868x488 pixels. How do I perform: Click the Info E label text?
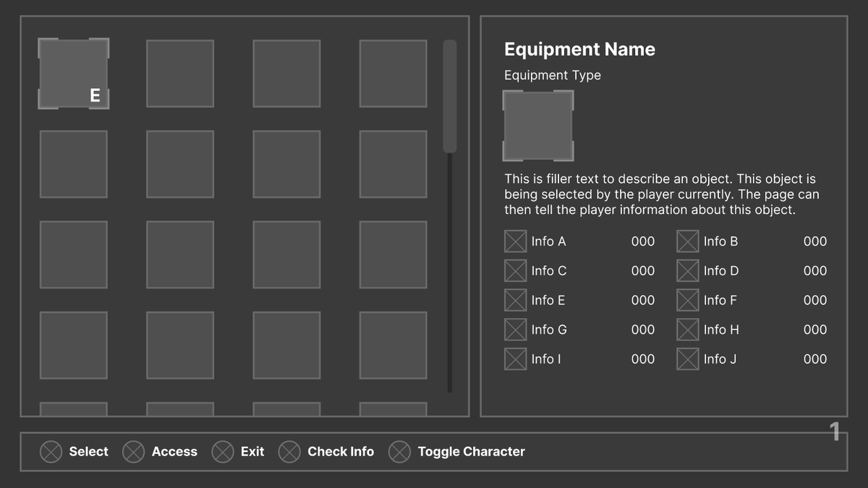coord(548,300)
